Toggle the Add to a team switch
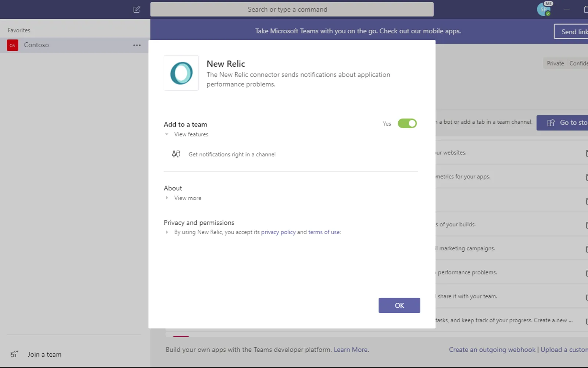 pos(407,123)
